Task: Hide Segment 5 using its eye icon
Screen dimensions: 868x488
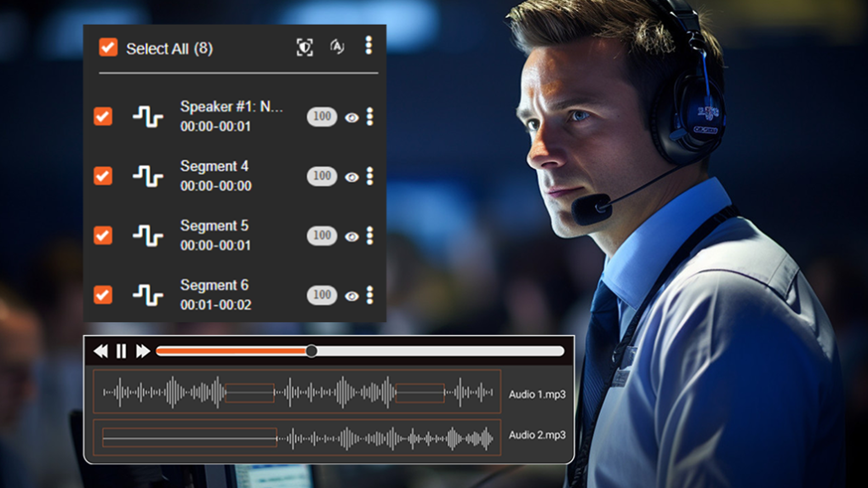Action: point(352,237)
